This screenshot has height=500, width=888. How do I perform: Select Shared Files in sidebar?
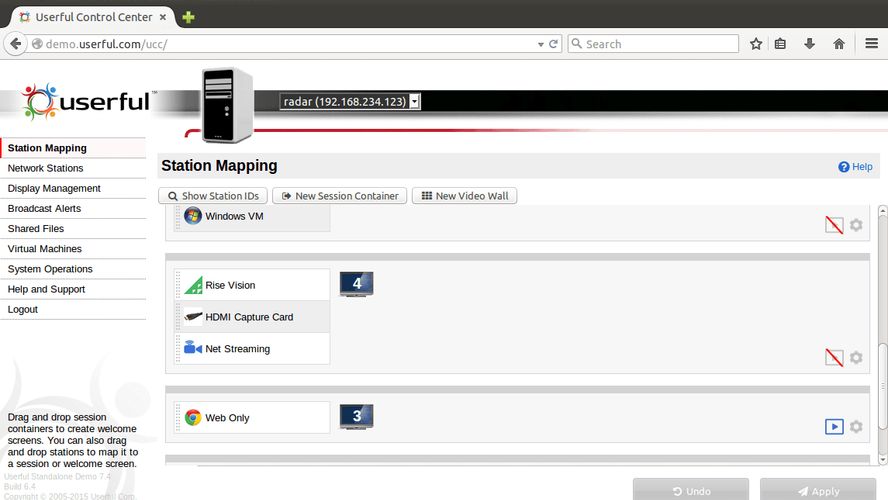74,229
